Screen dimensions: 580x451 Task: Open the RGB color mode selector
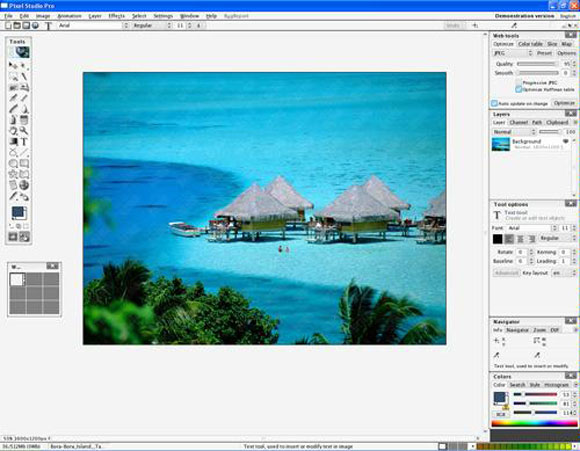tap(500, 414)
